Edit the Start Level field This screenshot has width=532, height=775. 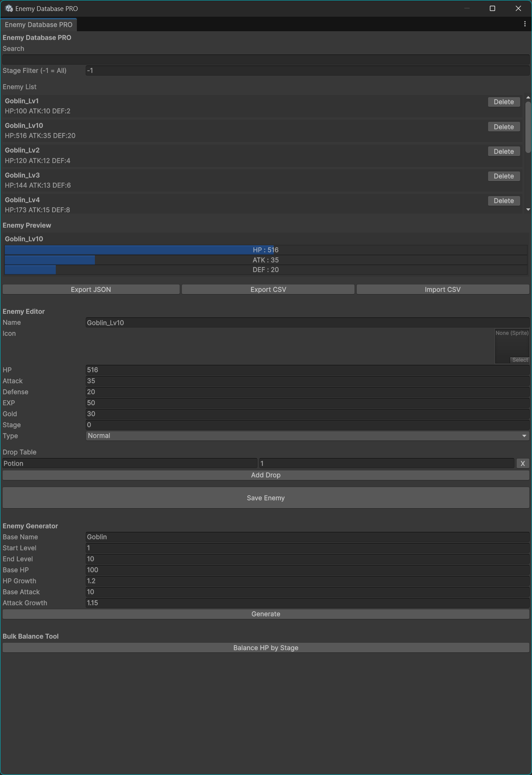tap(308, 548)
